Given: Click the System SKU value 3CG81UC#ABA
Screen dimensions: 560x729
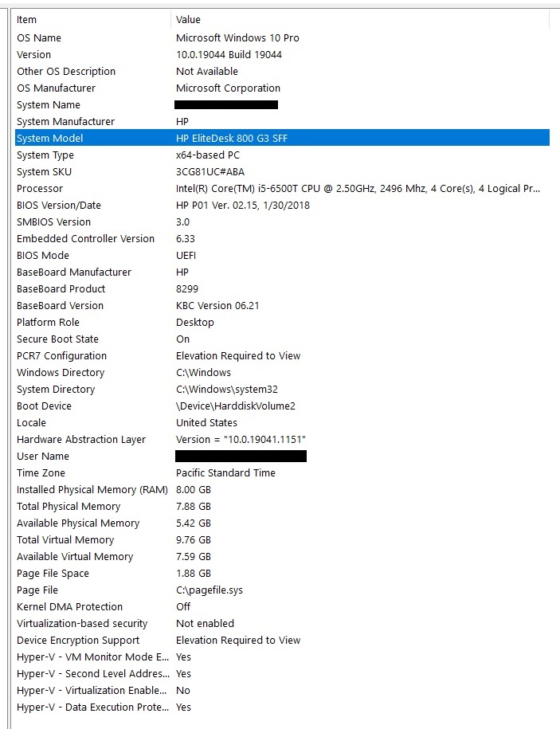Looking at the screenshot, I should pos(210,171).
